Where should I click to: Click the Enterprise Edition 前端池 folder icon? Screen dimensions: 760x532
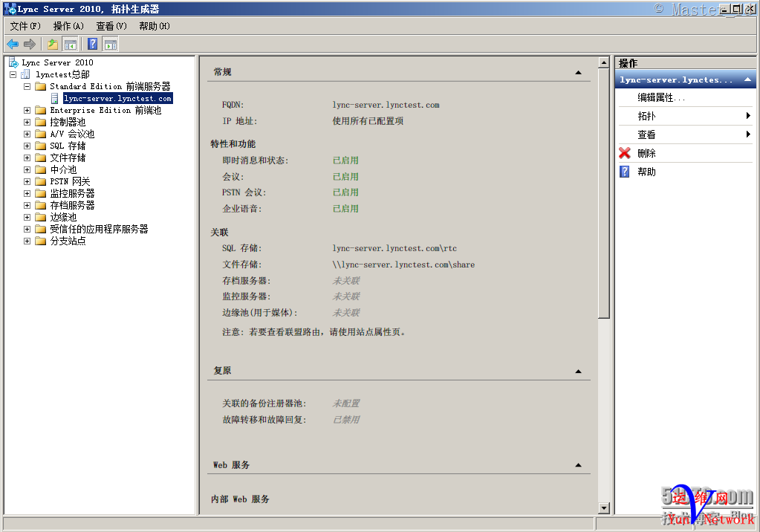click(x=41, y=110)
